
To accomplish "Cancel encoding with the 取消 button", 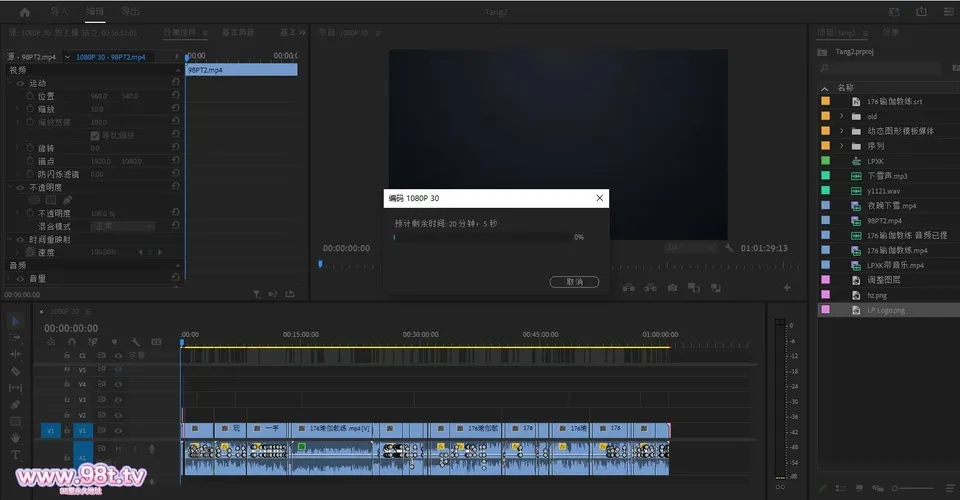I will click(574, 282).
